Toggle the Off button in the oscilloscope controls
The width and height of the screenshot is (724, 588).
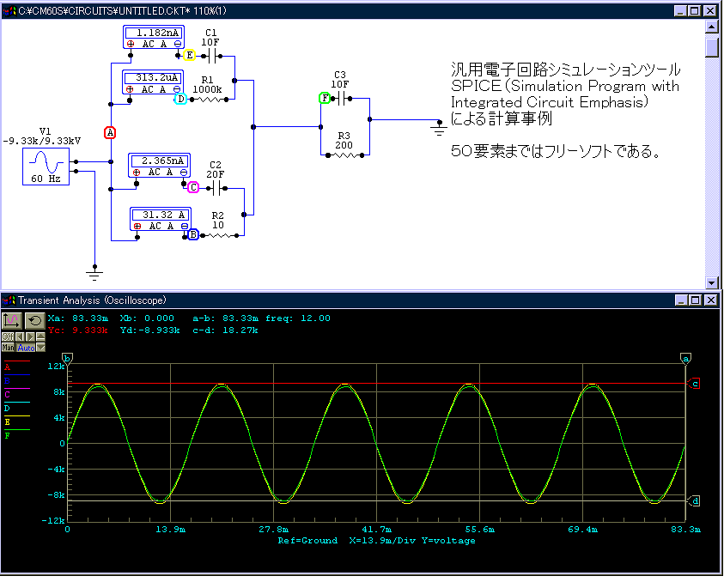coord(7,336)
